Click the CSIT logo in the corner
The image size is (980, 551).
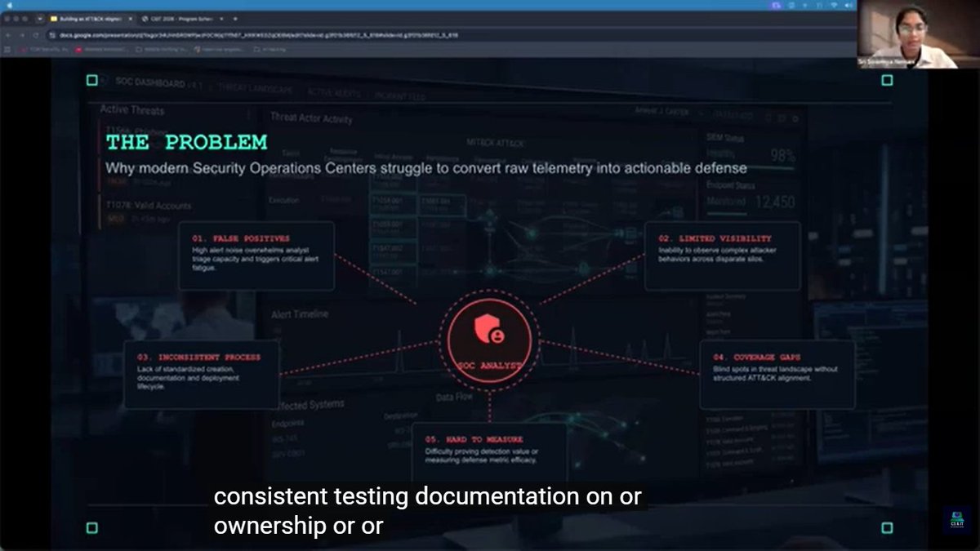pos(956,521)
